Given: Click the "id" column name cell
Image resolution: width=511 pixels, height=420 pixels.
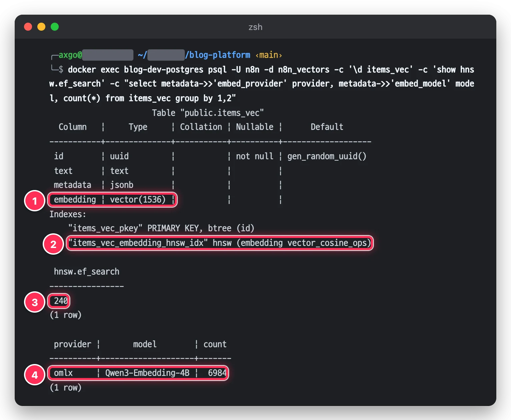Looking at the screenshot, I should pyautogui.click(x=59, y=156).
